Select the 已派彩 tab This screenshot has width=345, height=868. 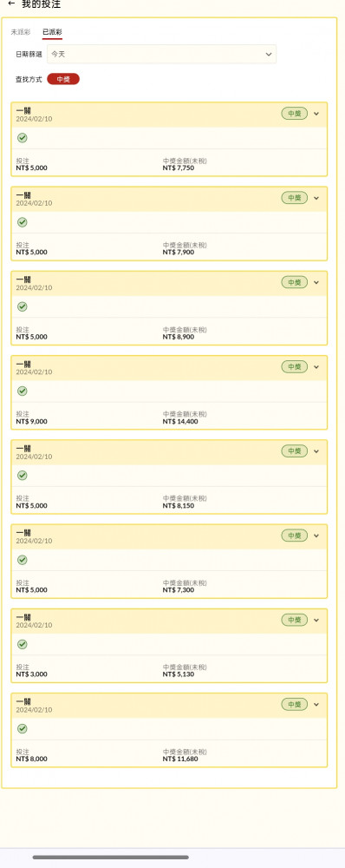[52, 32]
